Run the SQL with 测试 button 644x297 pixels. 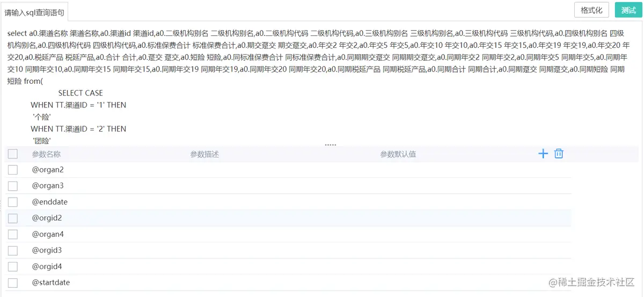click(628, 10)
